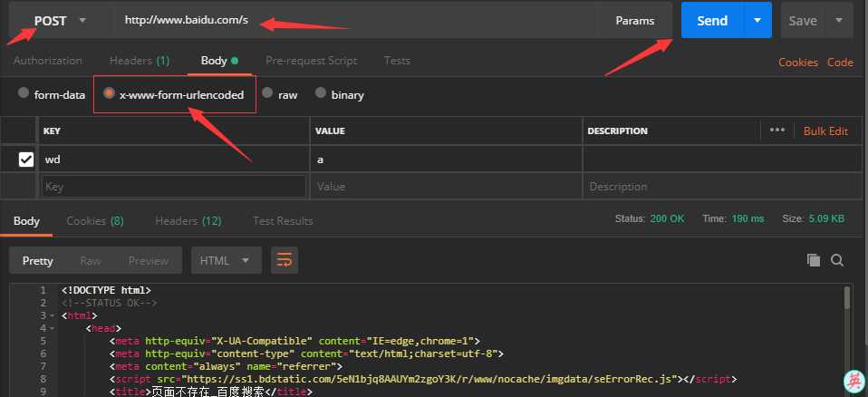Open the POST method dropdown
The width and height of the screenshot is (868, 397).
pyautogui.click(x=60, y=21)
